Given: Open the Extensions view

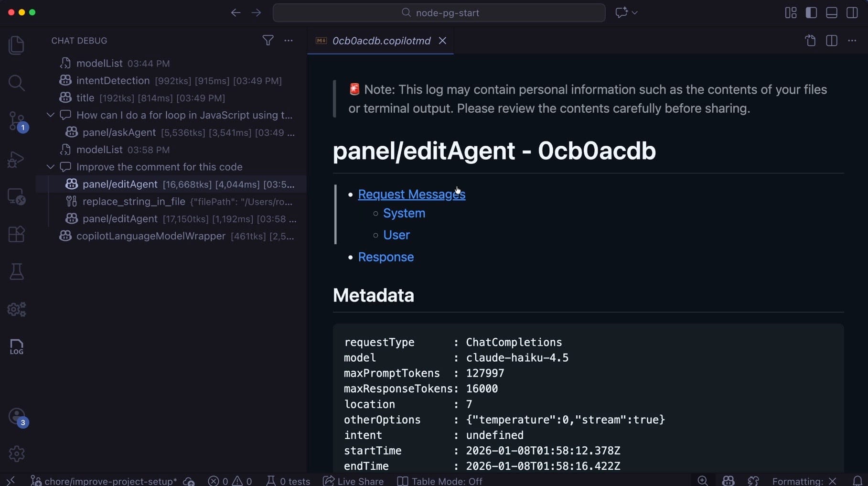Looking at the screenshot, I should 17,234.
